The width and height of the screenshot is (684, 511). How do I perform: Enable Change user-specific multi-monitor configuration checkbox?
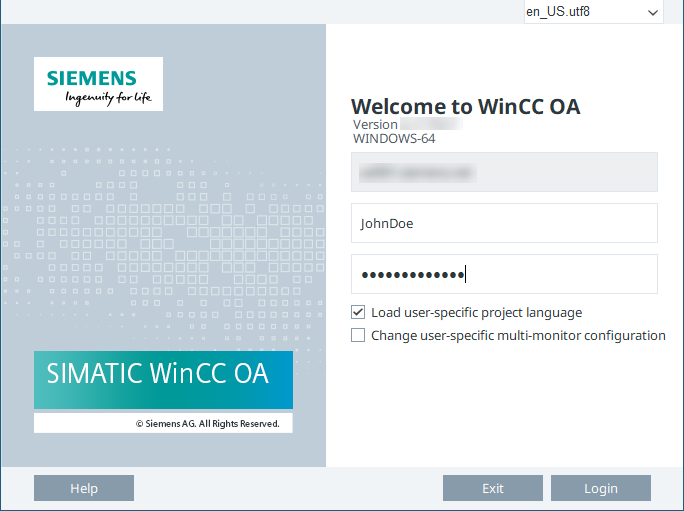358,335
